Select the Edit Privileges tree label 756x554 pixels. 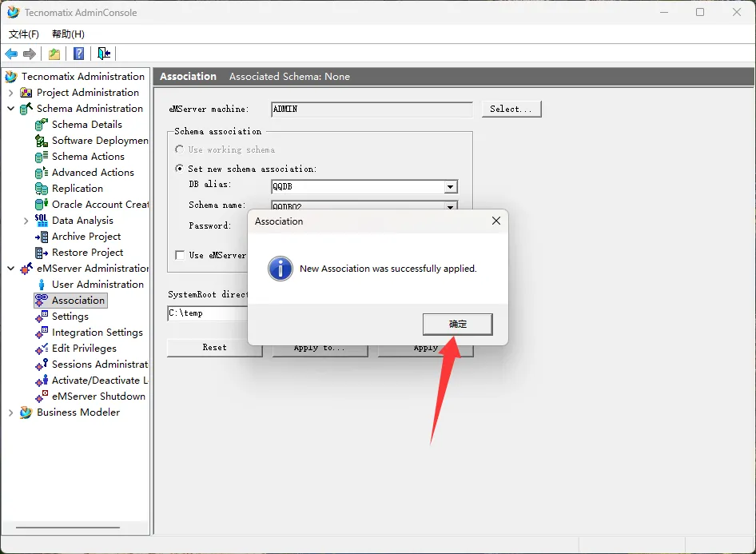coord(85,348)
